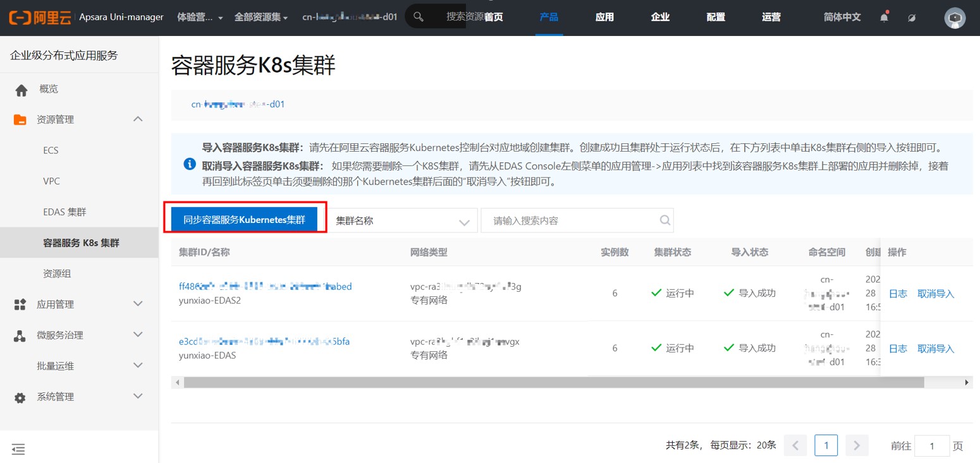Collapse the sidebar with bottom menu icon
Image resolution: width=980 pixels, height=463 pixels.
18,449
